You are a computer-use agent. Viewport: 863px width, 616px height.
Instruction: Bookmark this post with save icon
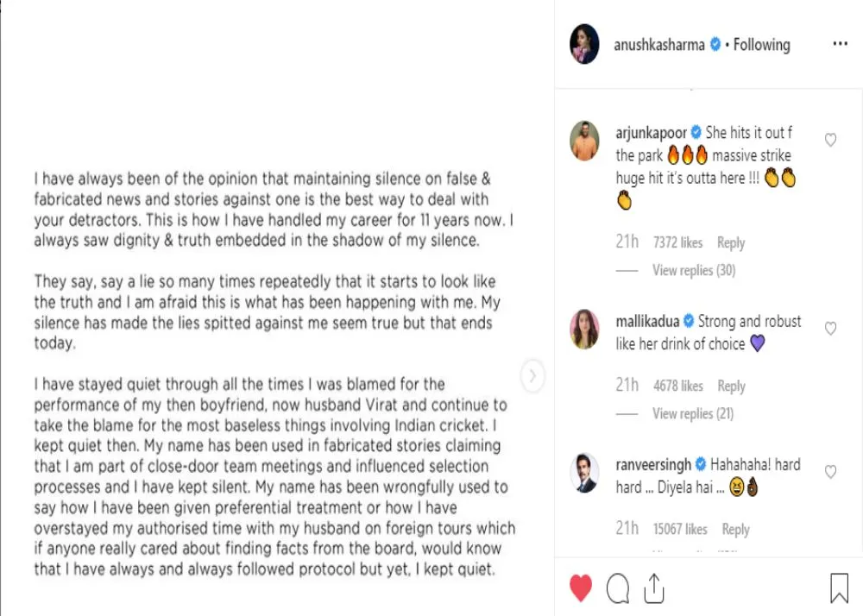coord(839,588)
